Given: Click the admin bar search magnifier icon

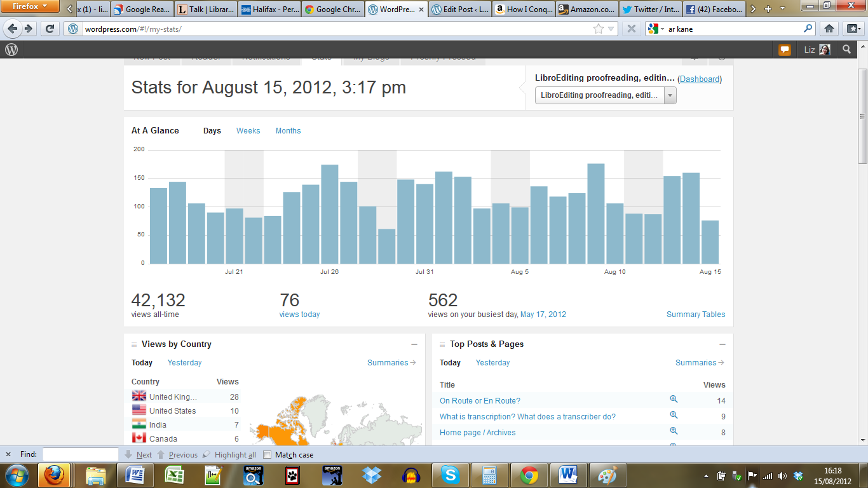Looking at the screenshot, I should tap(846, 50).
